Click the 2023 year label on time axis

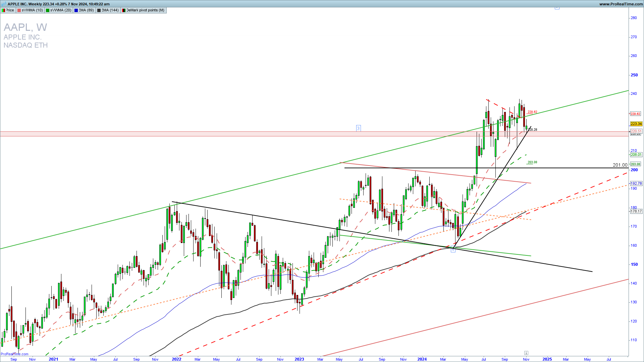(x=299, y=359)
